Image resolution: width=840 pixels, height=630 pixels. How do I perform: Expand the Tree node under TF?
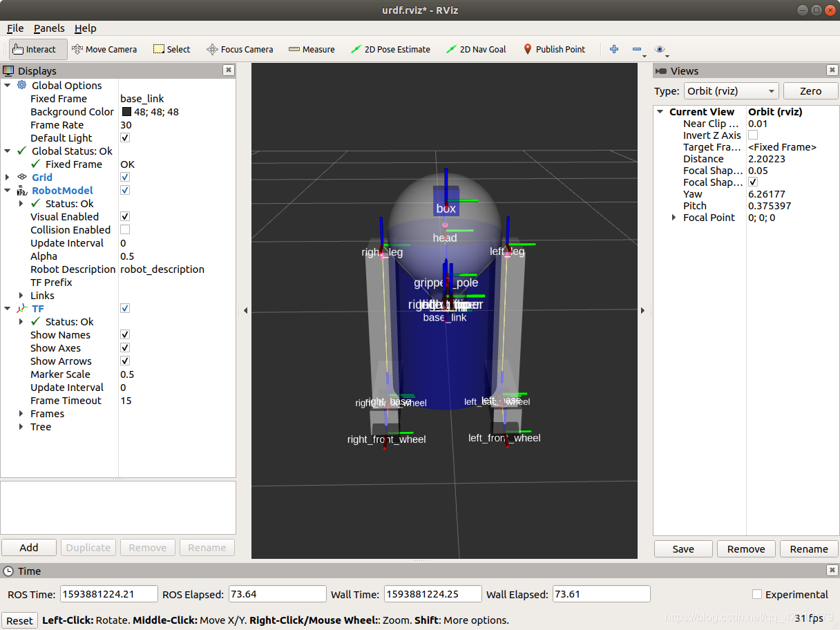[21, 427]
